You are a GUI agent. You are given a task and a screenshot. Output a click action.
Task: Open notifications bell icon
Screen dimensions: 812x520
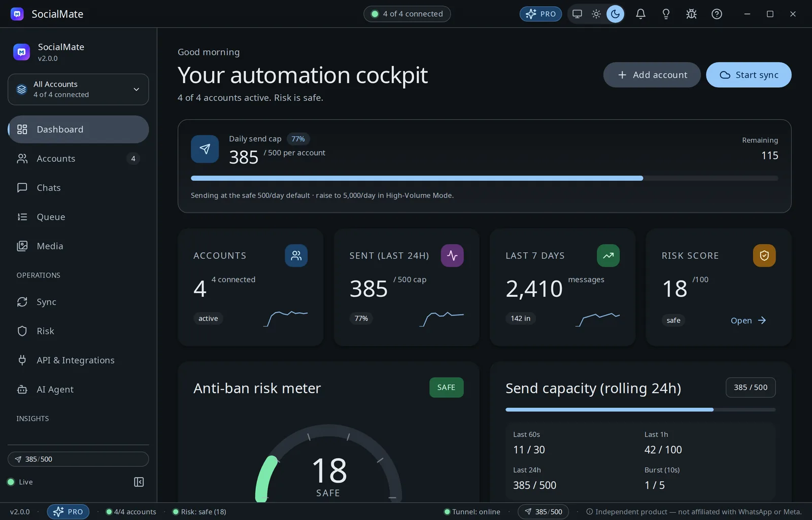[640, 14]
